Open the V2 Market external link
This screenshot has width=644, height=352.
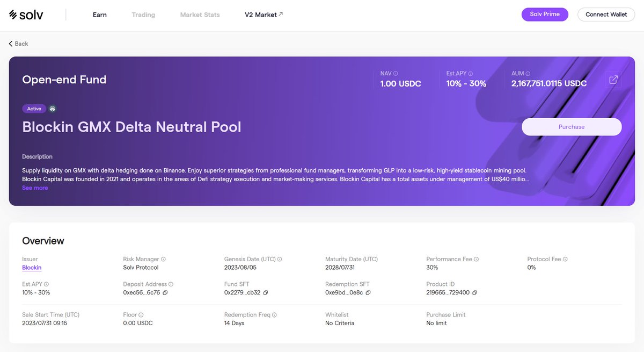pos(264,15)
